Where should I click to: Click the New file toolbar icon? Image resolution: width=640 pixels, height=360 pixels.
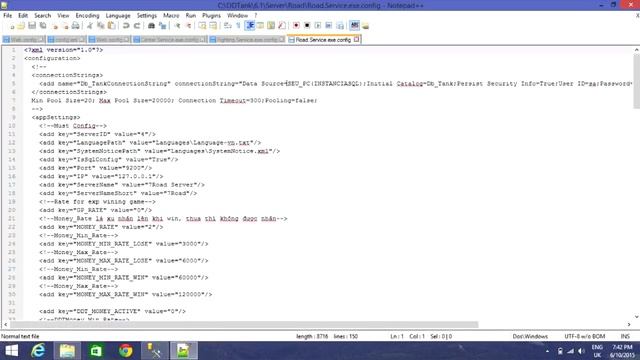click(11, 26)
